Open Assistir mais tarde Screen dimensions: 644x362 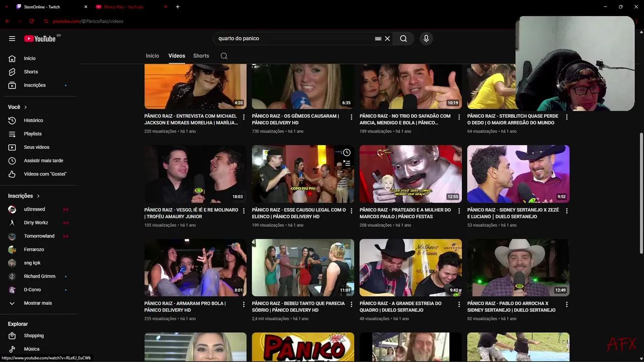(x=39, y=161)
